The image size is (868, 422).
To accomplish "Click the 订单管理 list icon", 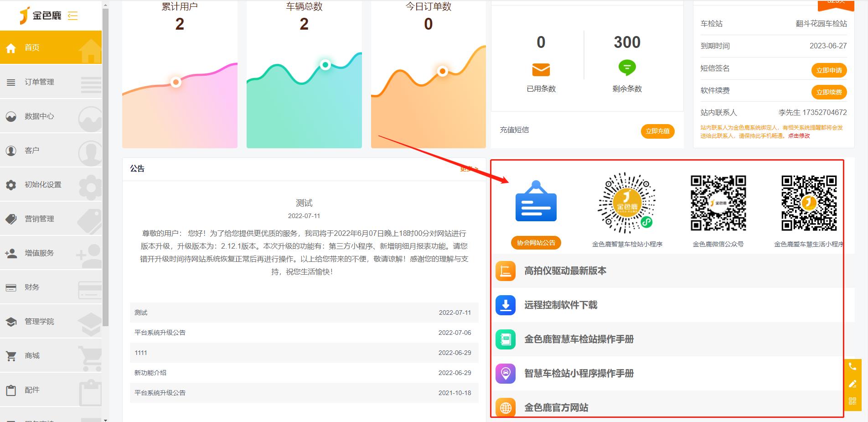I will tap(11, 82).
